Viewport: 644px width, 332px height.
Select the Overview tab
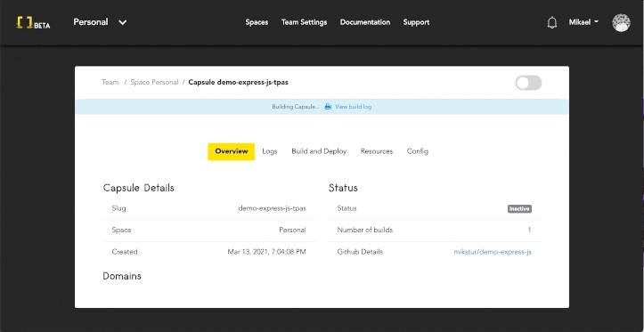232,151
